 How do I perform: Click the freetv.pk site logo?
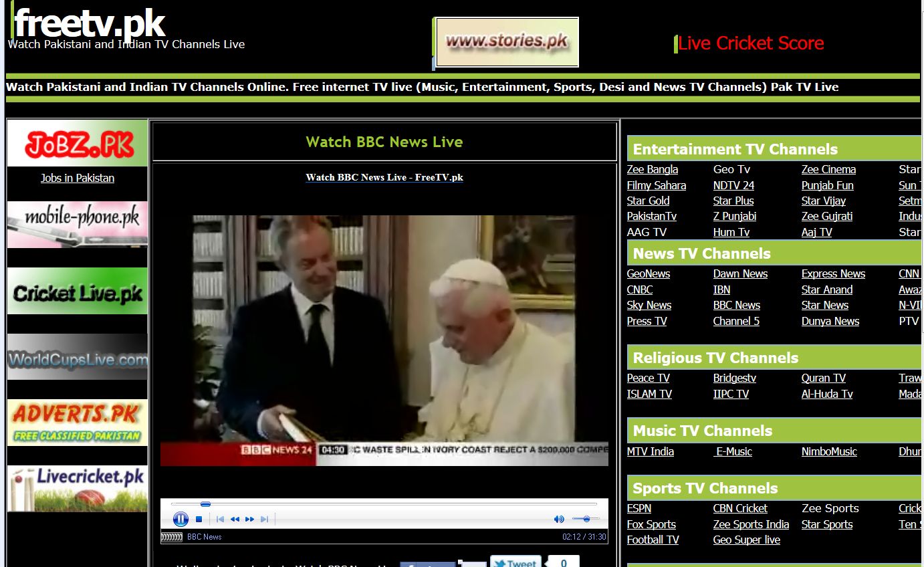coord(90,24)
